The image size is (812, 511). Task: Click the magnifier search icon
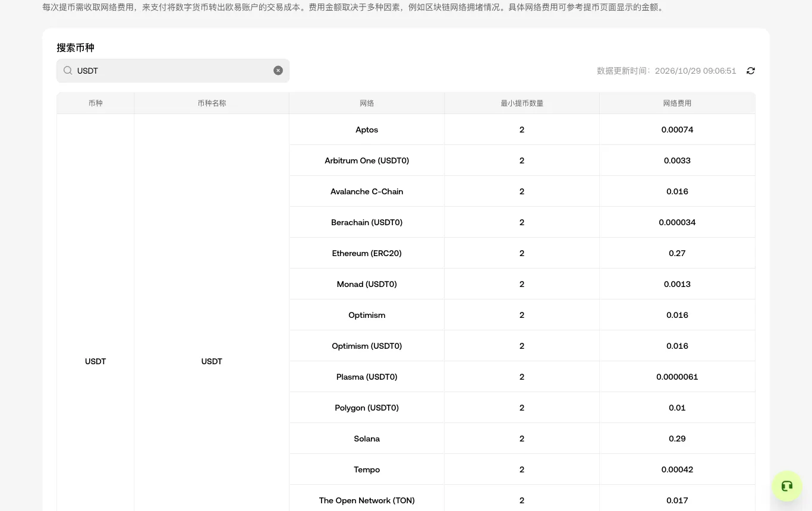(x=68, y=70)
